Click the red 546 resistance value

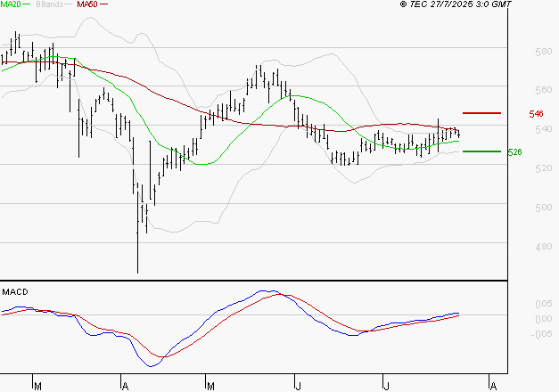pyautogui.click(x=536, y=114)
